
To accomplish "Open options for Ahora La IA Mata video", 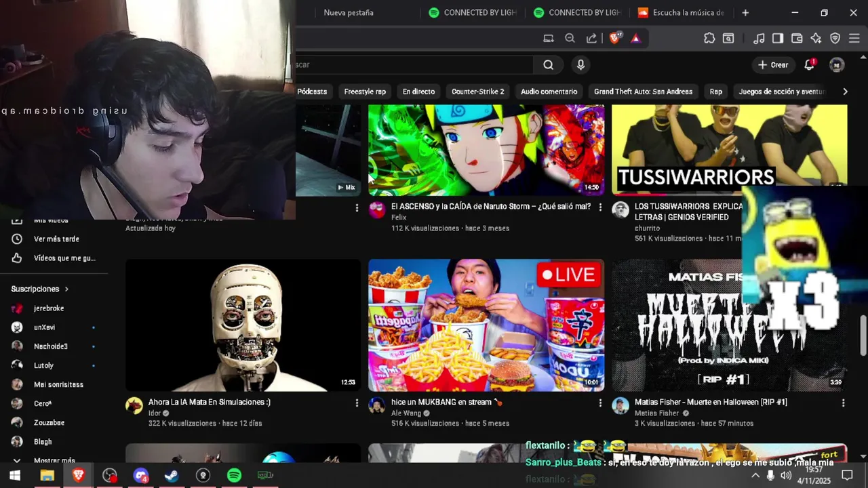I will coord(357,403).
